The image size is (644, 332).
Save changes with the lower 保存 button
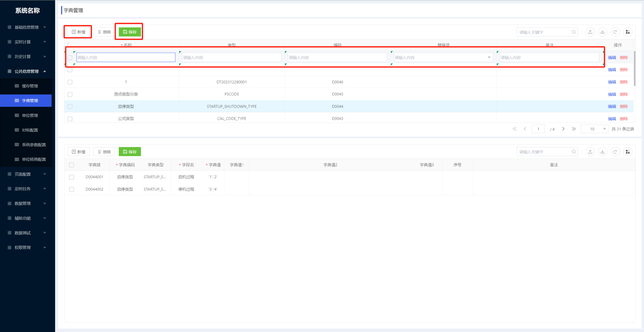(130, 152)
